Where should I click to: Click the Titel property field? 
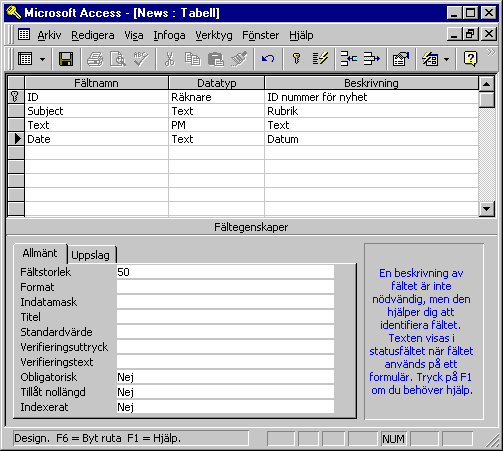(x=225, y=317)
